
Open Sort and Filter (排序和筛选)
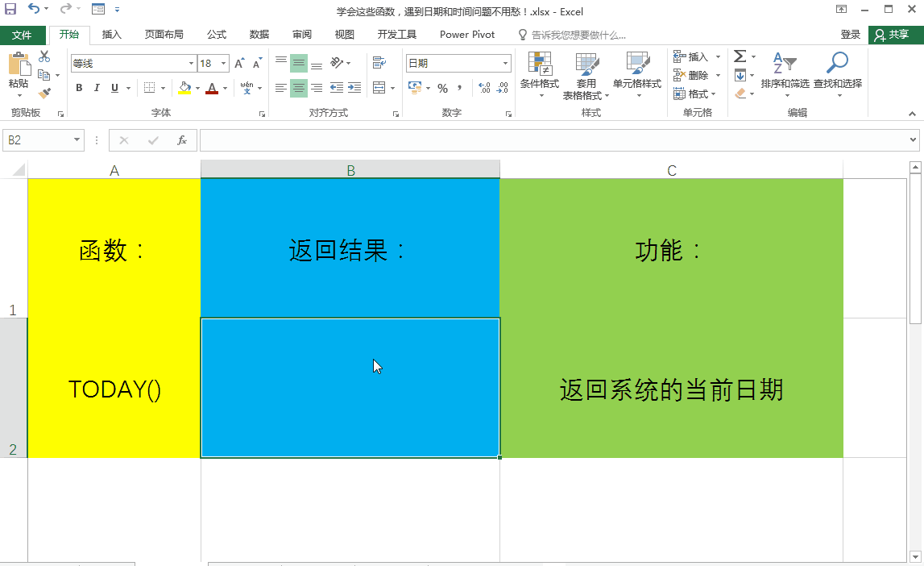[x=785, y=75]
